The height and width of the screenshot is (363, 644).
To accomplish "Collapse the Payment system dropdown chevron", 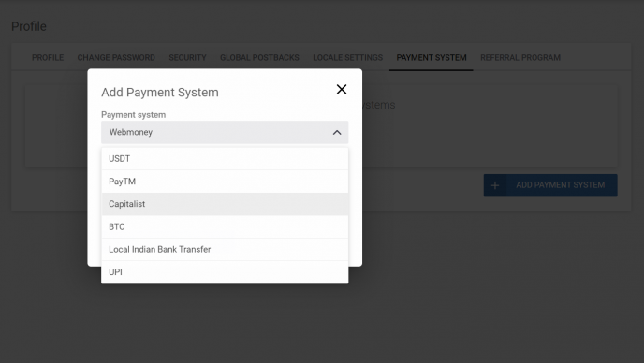I will pos(337,132).
